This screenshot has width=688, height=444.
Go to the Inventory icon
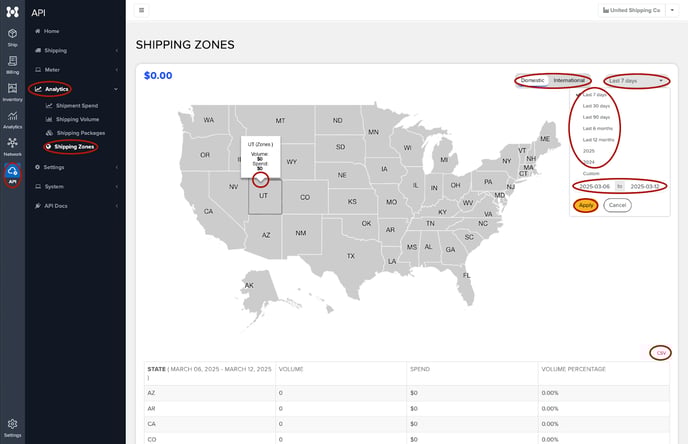tap(12, 92)
